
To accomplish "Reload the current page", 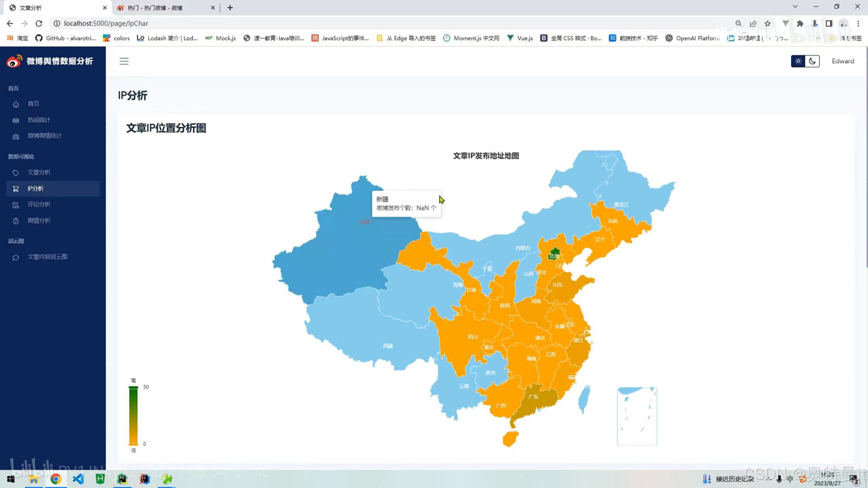I will pyautogui.click(x=39, y=24).
